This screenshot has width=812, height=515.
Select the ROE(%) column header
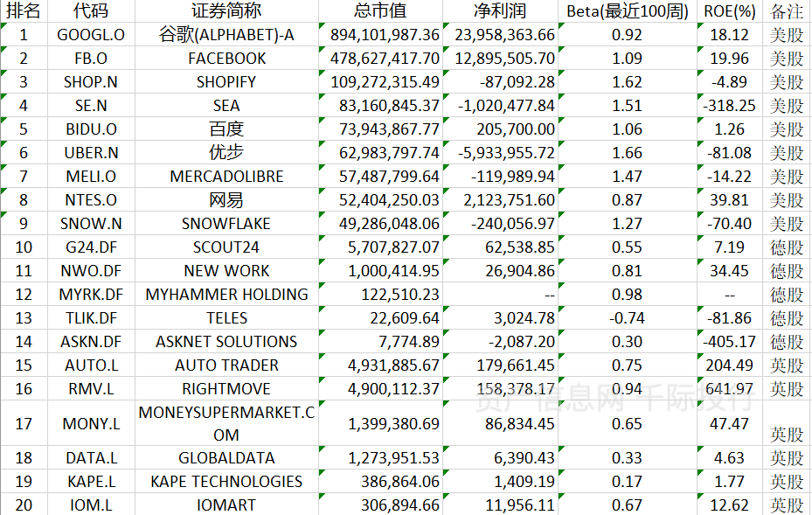(730, 11)
